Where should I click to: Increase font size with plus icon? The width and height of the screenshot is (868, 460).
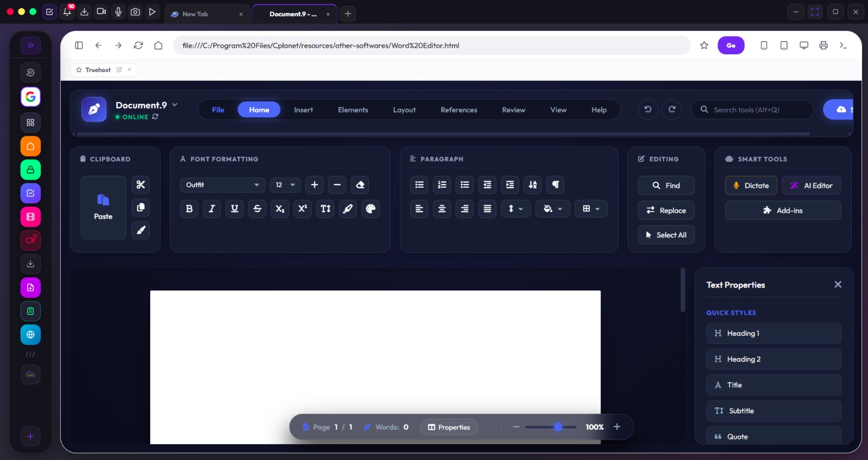(314, 185)
